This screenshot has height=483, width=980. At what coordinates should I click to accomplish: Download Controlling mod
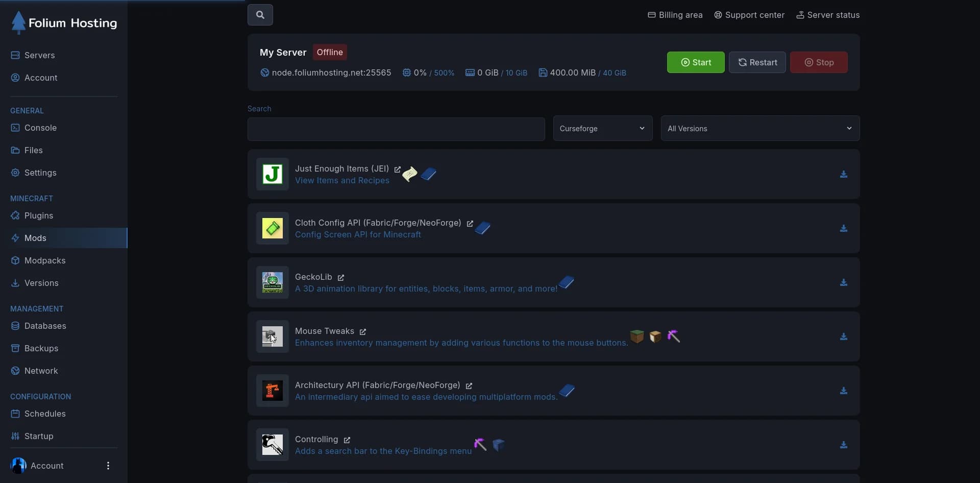pyautogui.click(x=844, y=445)
